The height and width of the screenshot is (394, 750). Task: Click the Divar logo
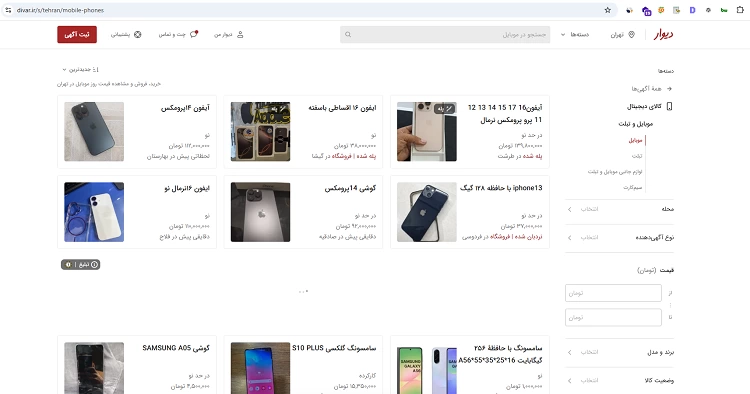[x=663, y=34]
